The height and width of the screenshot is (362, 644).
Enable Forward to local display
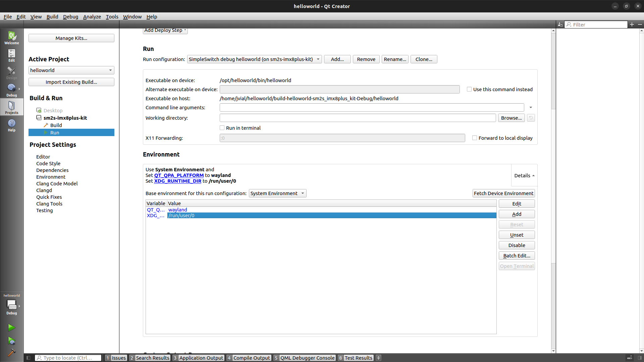pos(475,138)
